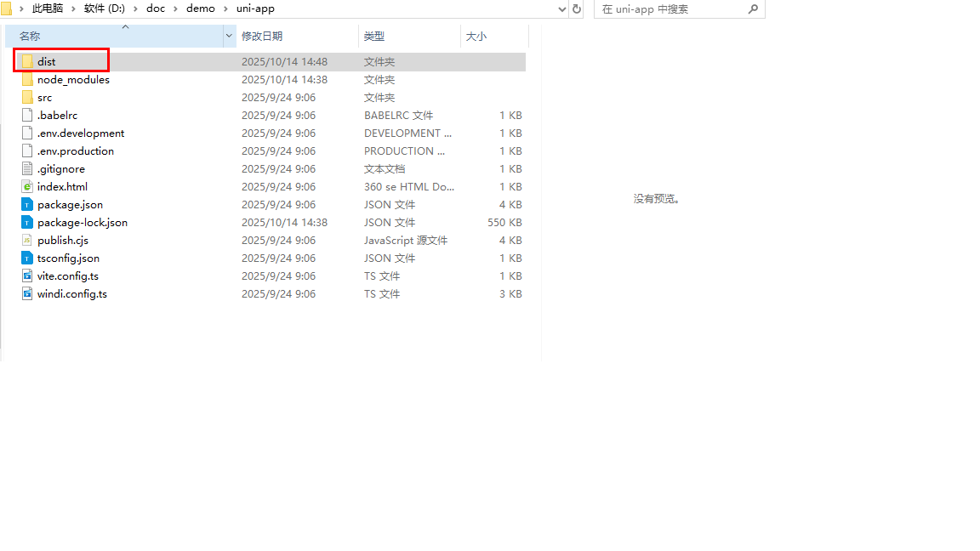Go to the doc breadcrumb folder
The image size is (980, 551).
pyautogui.click(x=156, y=9)
